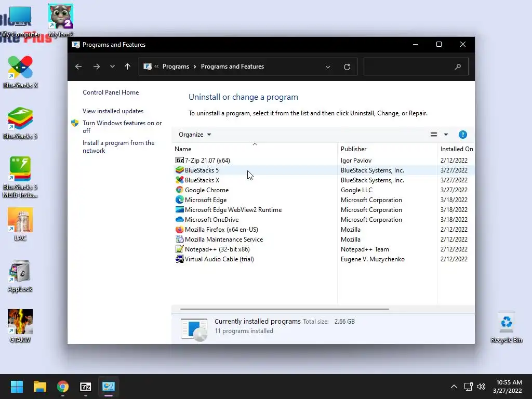Screen dimensions: 532x399
Task: Change view using the view icon
Action: click(434, 135)
